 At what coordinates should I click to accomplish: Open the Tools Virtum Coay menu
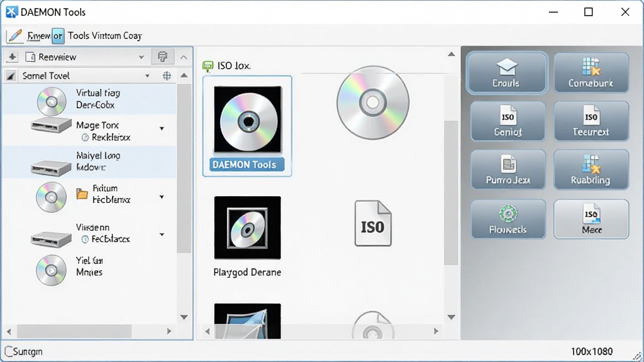tap(105, 36)
